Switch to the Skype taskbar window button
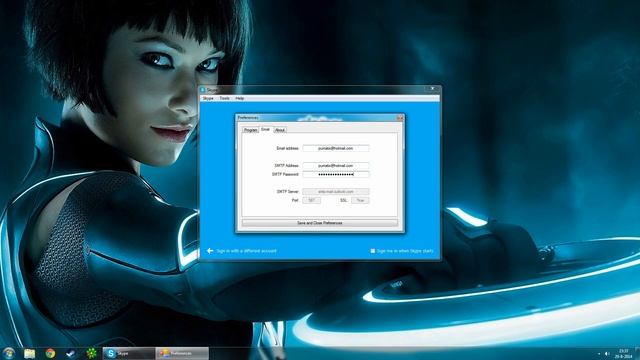Viewport: 640px width, 360px height. pyautogui.click(x=129, y=353)
